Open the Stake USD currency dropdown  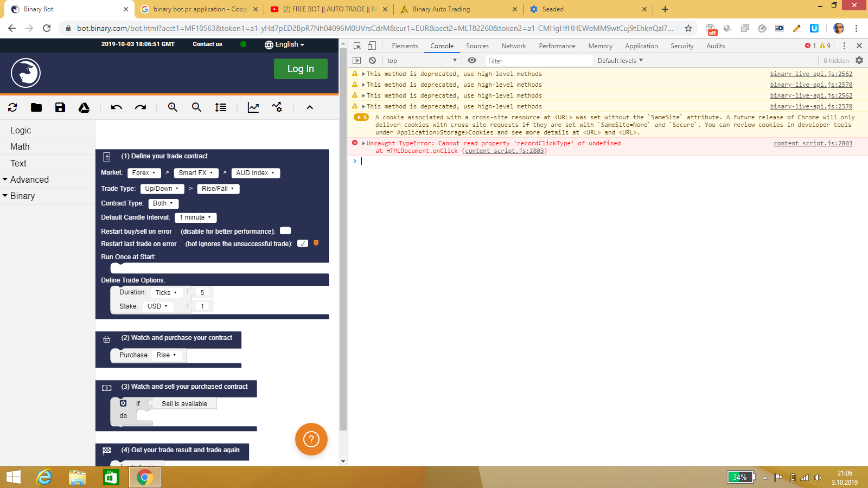click(x=158, y=306)
